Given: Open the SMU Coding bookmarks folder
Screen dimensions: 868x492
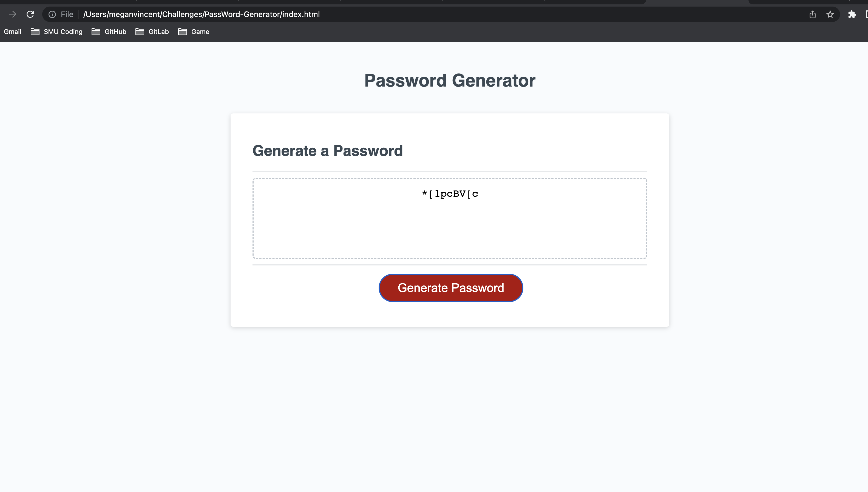Looking at the screenshot, I should tap(63, 32).
